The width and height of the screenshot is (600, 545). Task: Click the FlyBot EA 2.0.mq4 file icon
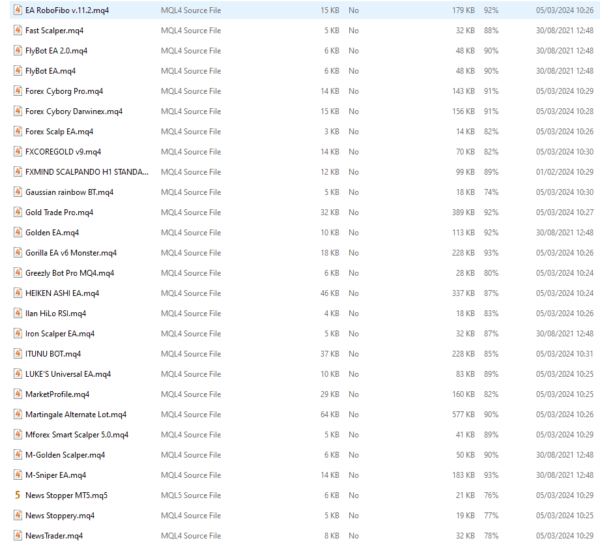pos(18,51)
